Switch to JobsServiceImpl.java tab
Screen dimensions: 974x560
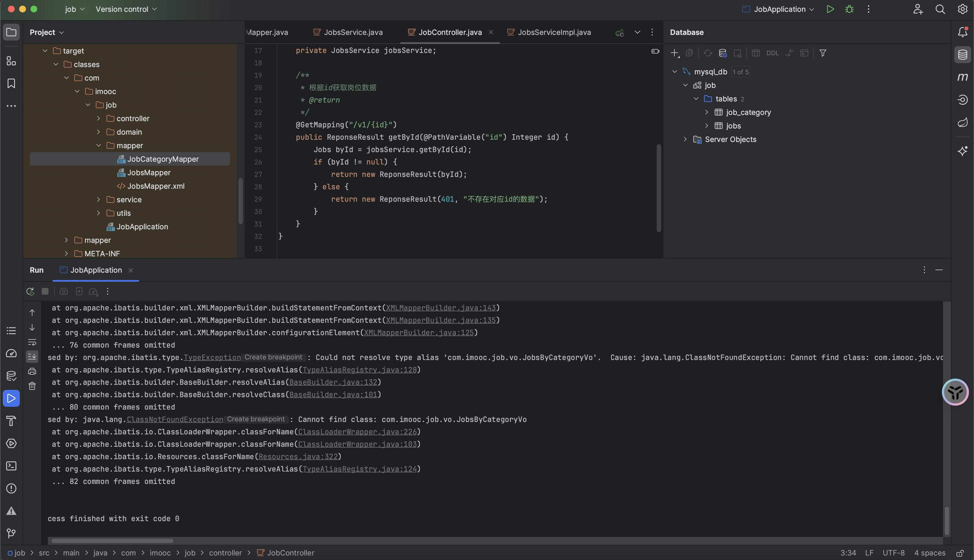(549, 32)
